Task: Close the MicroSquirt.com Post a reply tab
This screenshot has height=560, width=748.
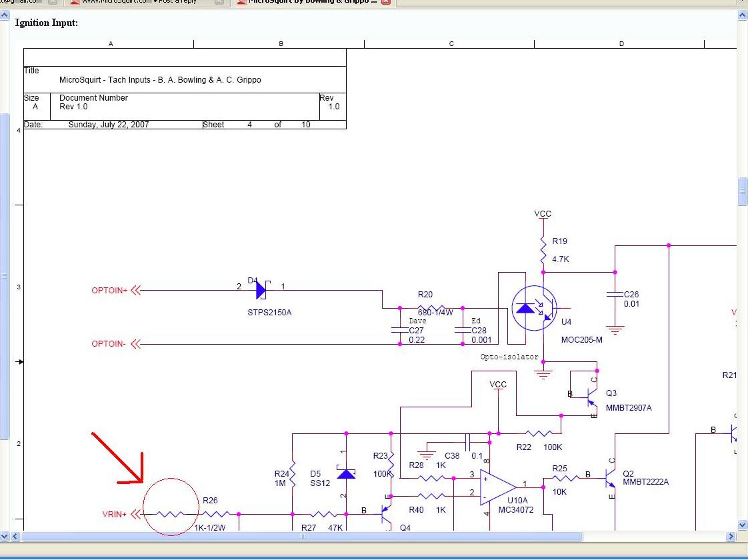Action: click(219, 2)
